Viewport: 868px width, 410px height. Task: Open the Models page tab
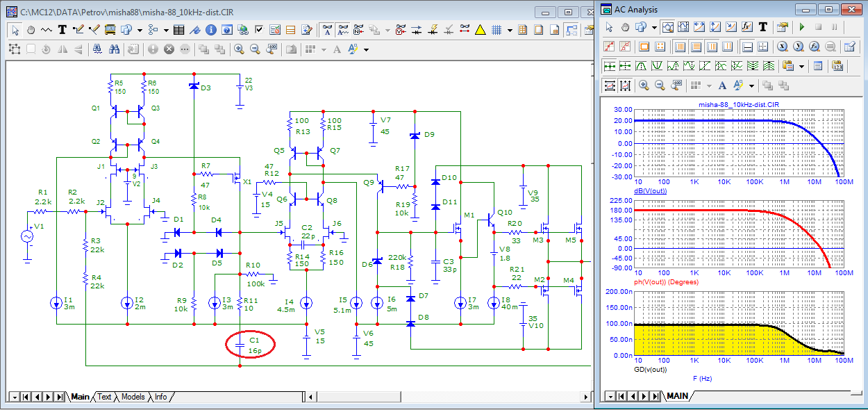tap(133, 397)
